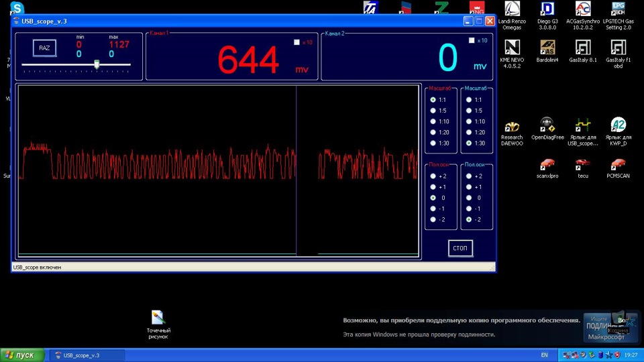644x362 pixels.
Task: Launch ACGasSynchro 10.2.0.2 from desktop
Action: (x=583, y=9)
